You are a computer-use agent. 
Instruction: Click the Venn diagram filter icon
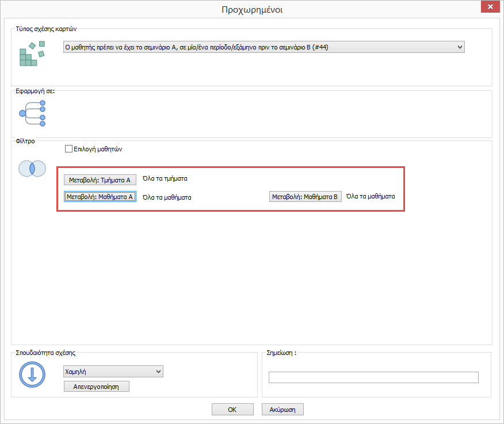click(32, 169)
